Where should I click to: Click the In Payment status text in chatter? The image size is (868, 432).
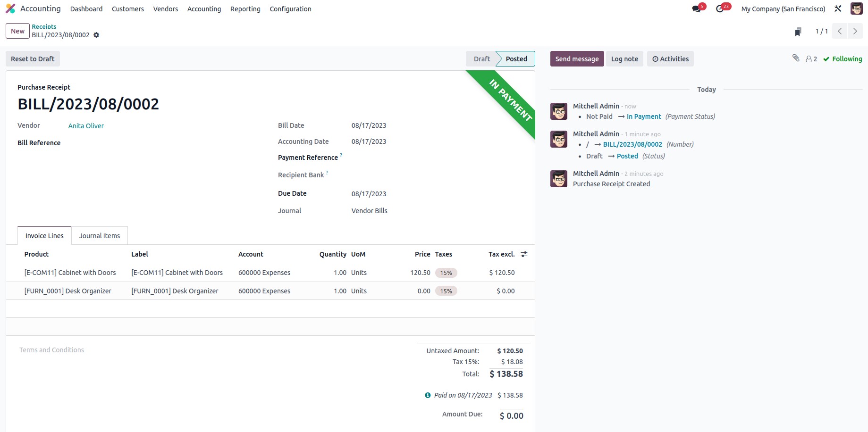pos(644,116)
